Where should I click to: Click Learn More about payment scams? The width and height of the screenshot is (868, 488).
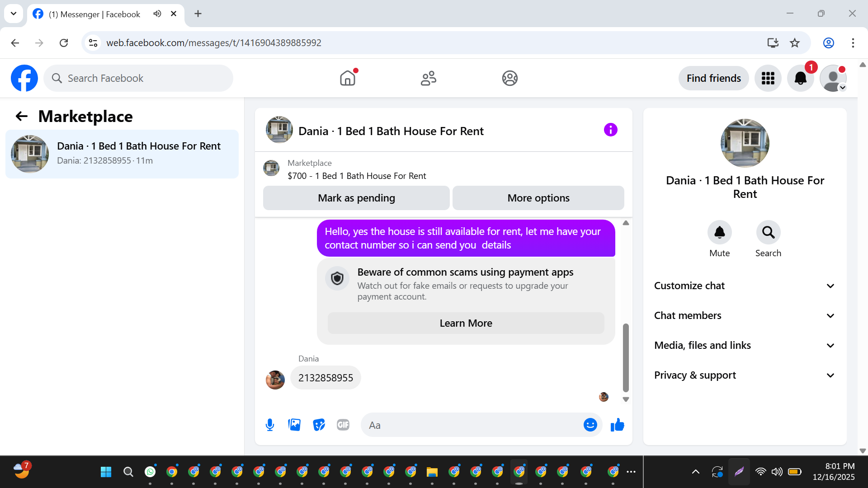point(466,323)
